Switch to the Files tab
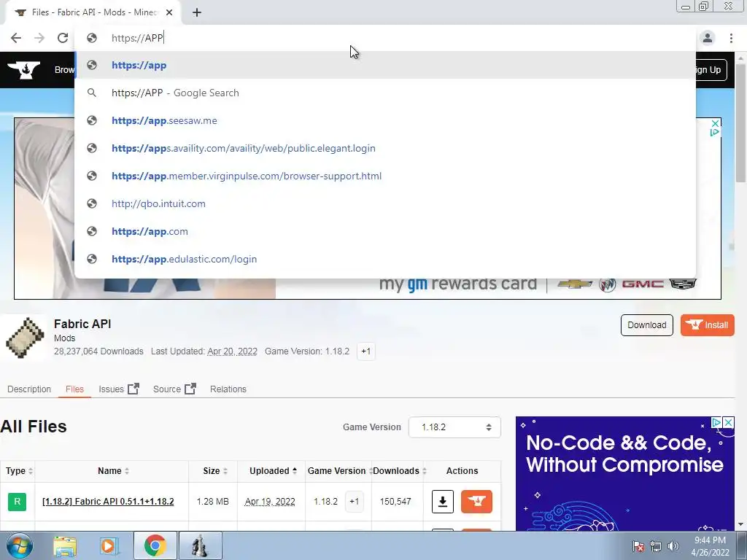This screenshot has height=560, width=747. [75, 389]
